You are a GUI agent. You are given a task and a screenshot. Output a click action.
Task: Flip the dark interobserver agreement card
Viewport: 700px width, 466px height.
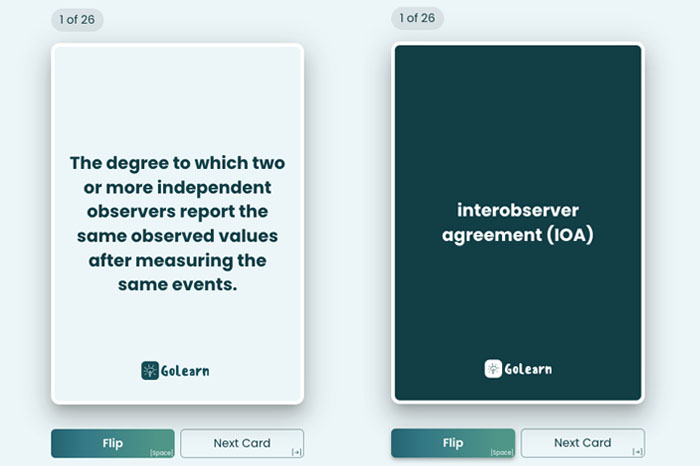tap(452, 443)
